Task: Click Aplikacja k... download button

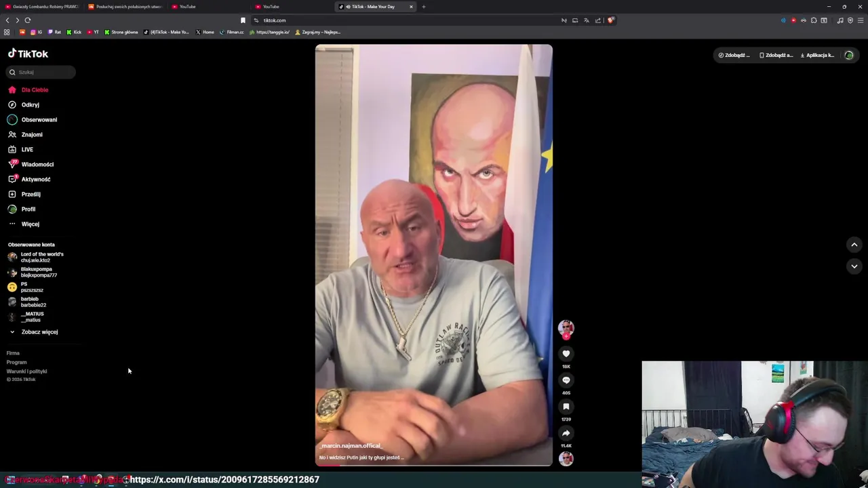Action: [x=818, y=55]
